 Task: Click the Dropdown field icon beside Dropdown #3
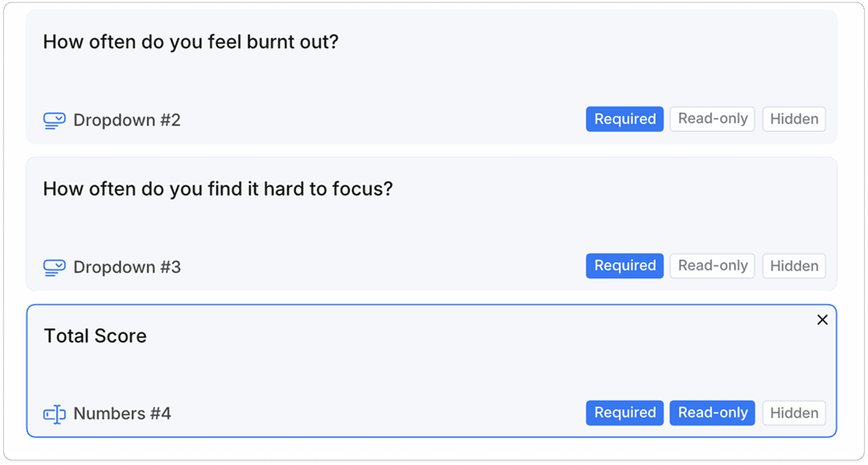[54, 267]
